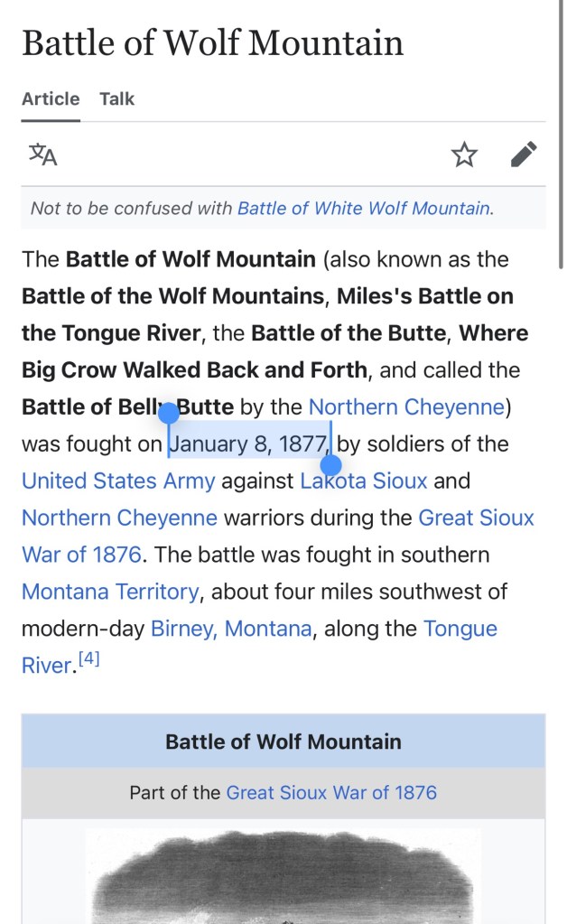567x924 pixels.
Task: Select the Article tab
Action: 51,98
